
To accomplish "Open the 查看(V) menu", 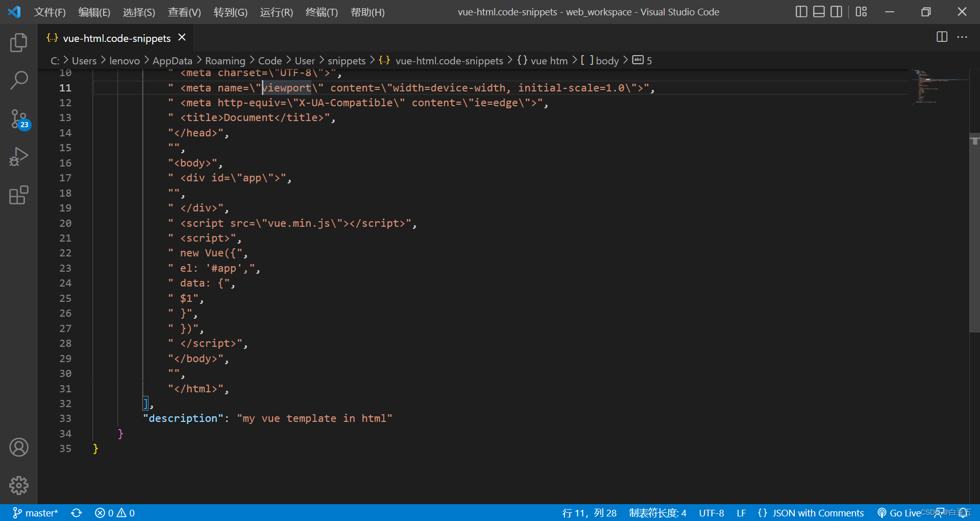I will pos(184,12).
